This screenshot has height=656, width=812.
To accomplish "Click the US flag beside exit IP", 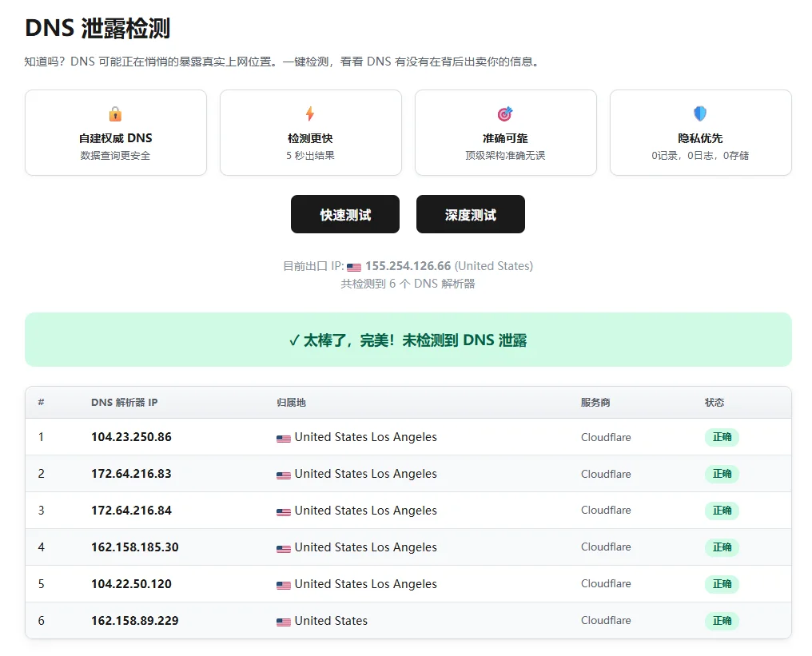I will tap(354, 267).
